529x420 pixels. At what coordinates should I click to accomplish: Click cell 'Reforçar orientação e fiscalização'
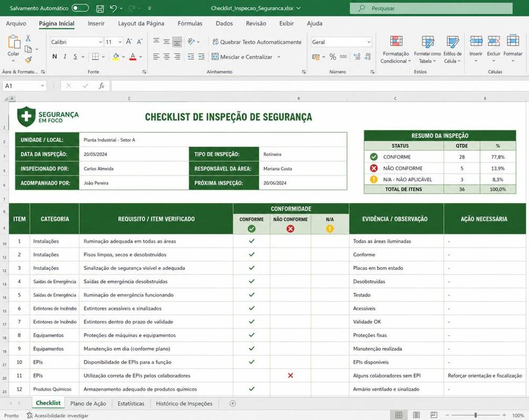point(485,376)
